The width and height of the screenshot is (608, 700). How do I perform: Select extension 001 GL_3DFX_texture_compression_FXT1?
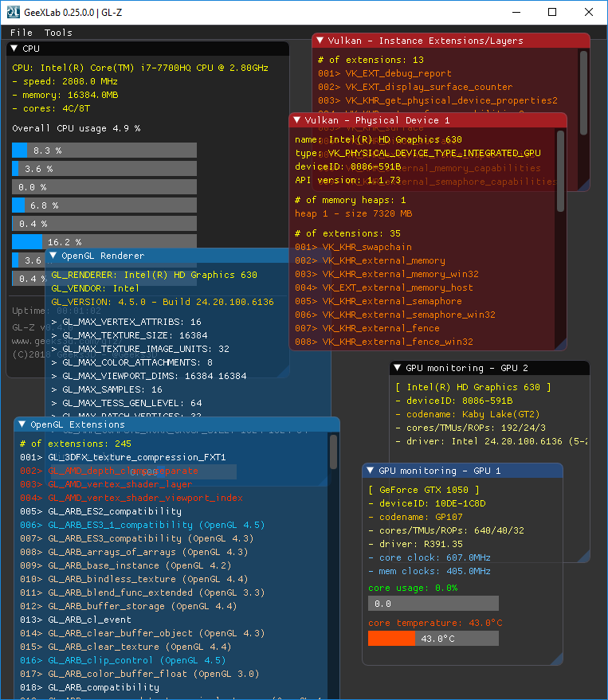click(x=123, y=457)
